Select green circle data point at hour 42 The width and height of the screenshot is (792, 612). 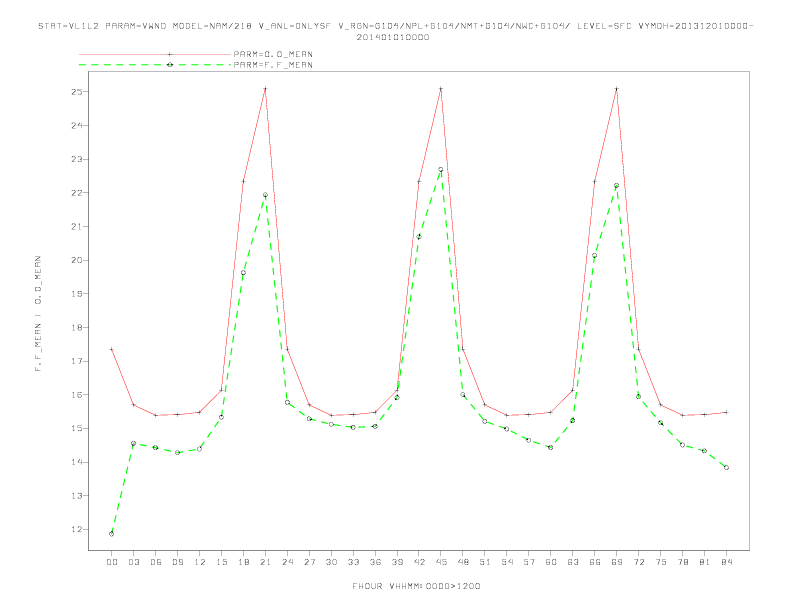pyautogui.click(x=419, y=236)
